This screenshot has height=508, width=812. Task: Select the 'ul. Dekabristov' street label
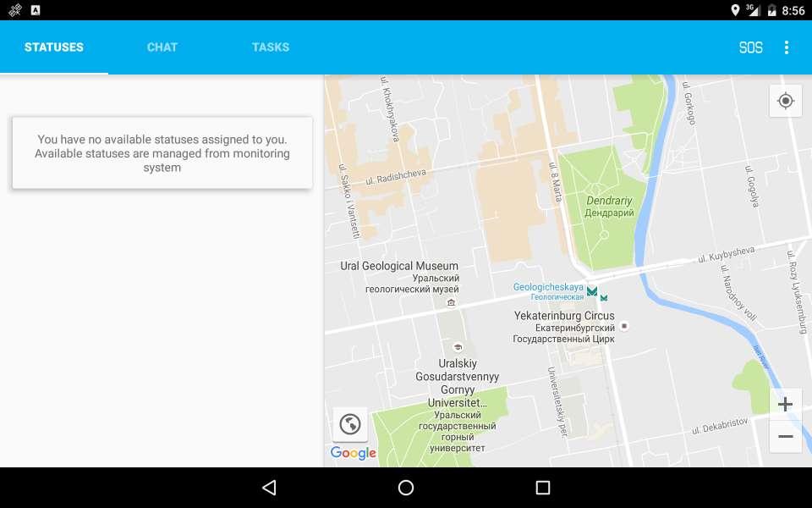tap(720, 426)
